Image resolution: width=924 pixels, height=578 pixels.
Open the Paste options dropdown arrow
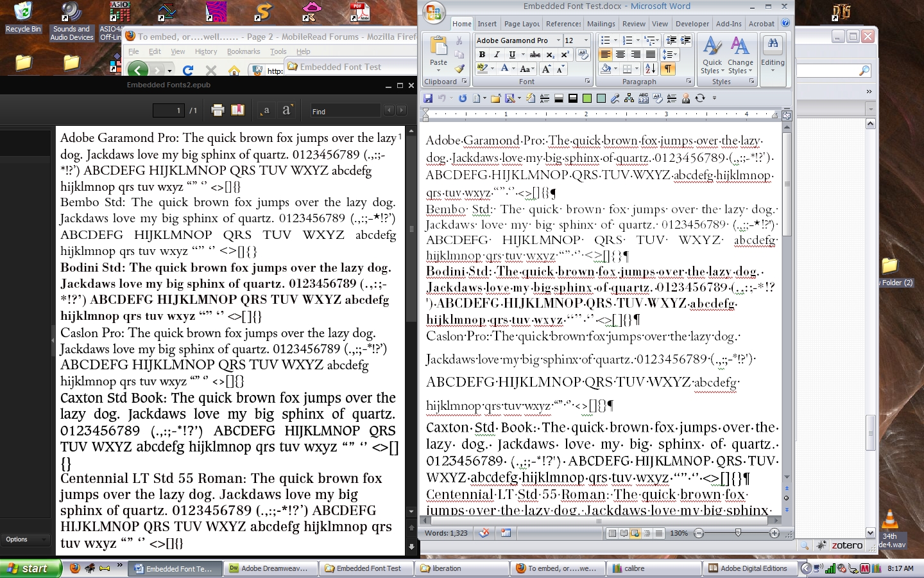click(439, 70)
